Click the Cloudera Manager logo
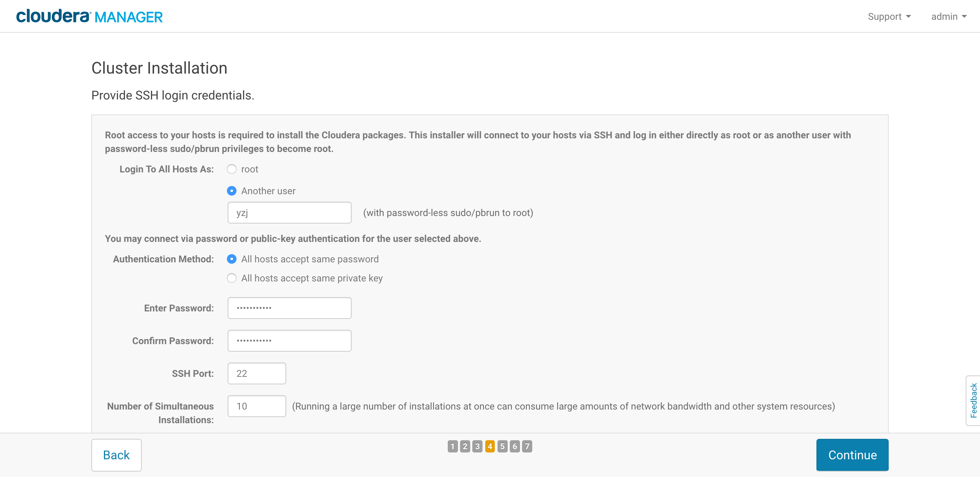Screen dimensions: 980x477 [x=89, y=16]
